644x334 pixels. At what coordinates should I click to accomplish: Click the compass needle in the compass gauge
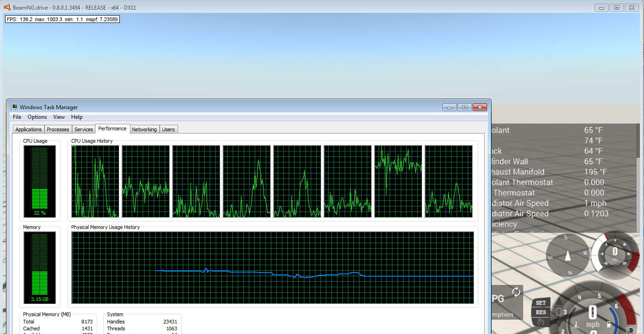click(568, 255)
